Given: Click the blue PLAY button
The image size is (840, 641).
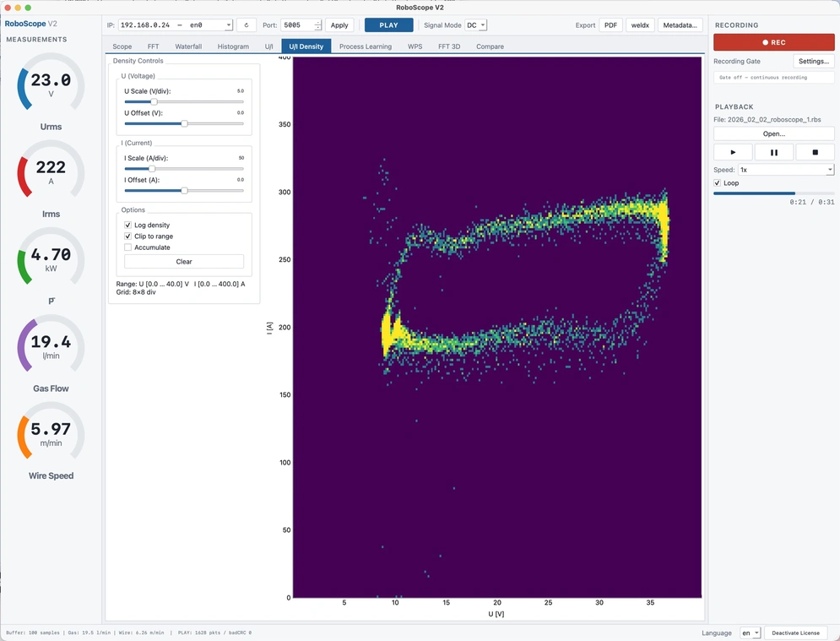Looking at the screenshot, I should tap(389, 25).
